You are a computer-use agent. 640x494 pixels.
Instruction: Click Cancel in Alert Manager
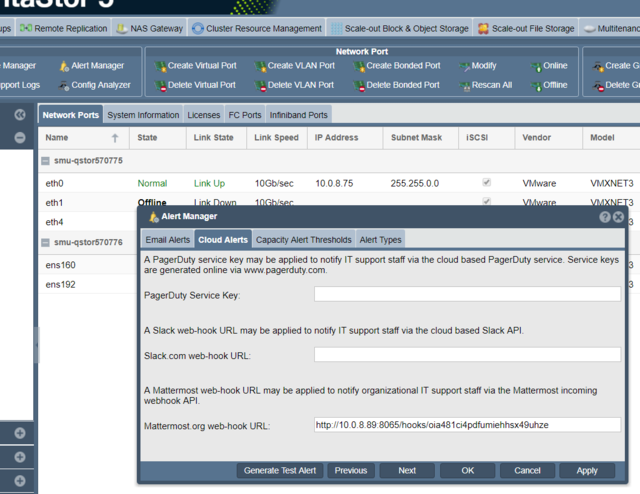pos(527,471)
